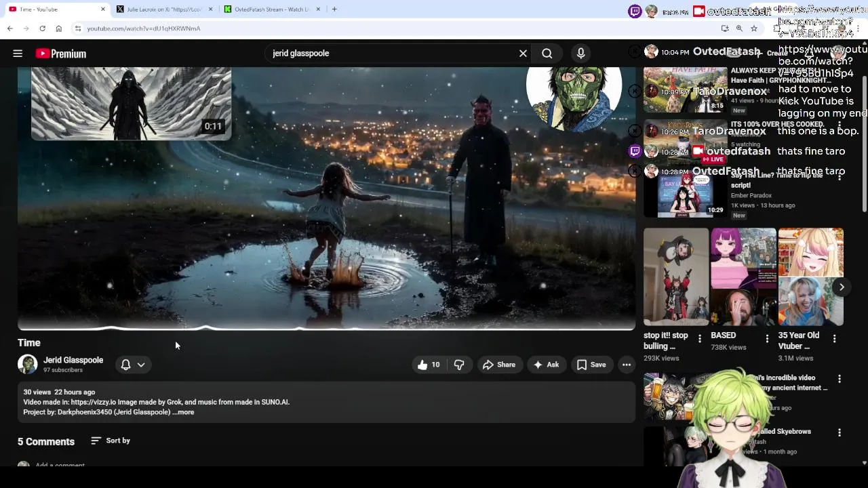868x488 pixels.
Task: Open the zoom magnifier in address bar
Action: coord(739,28)
